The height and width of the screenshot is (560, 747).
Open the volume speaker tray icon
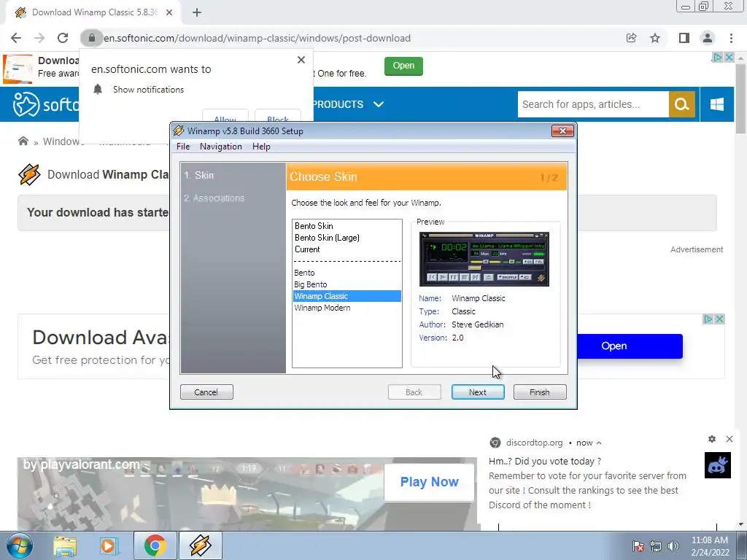click(673, 546)
